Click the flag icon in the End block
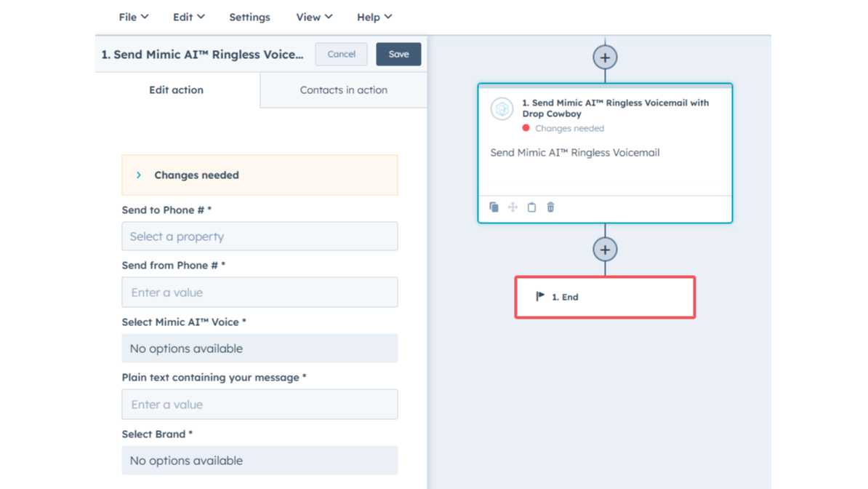This screenshot has width=868, height=489. tap(540, 296)
